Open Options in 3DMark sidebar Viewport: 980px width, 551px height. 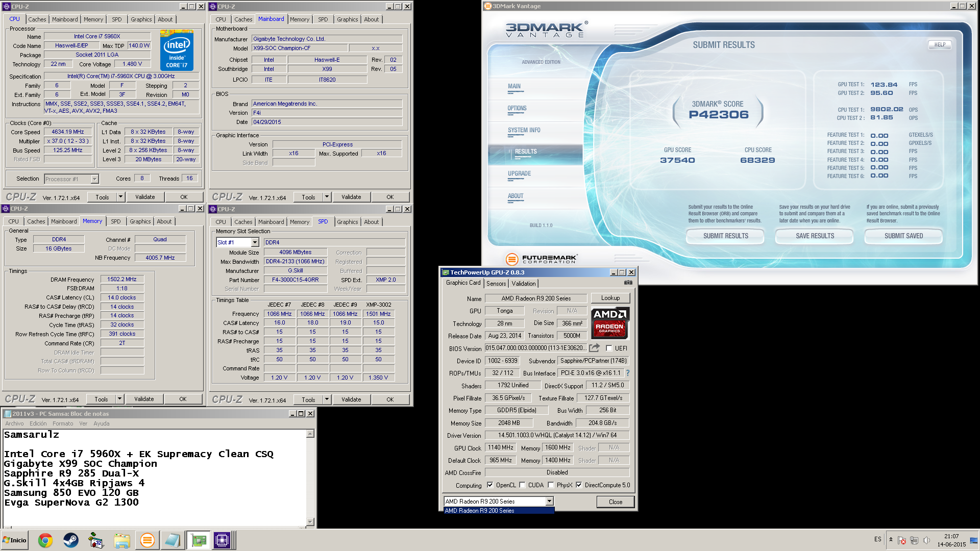pos(517,108)
